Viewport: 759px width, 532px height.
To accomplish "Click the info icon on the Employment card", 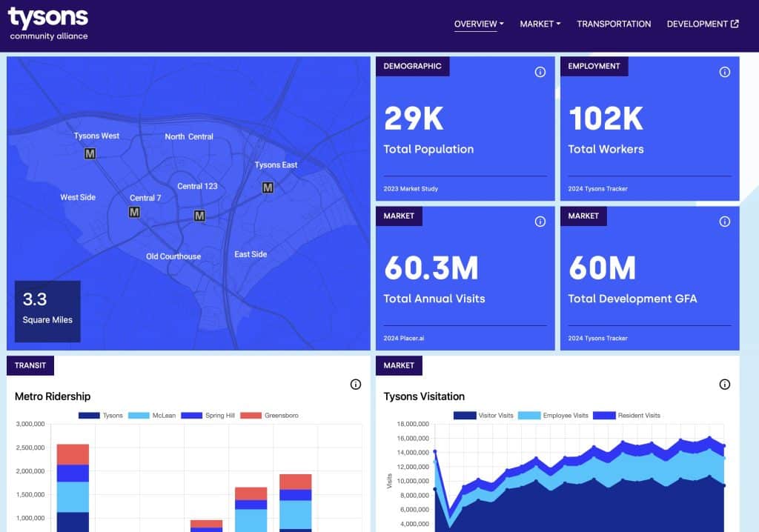I will click(724, 72).
